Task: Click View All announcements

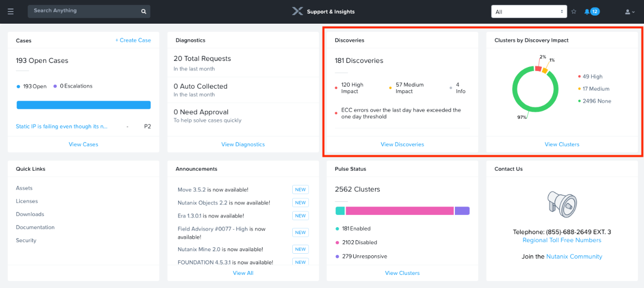Action: click(243, 273)
